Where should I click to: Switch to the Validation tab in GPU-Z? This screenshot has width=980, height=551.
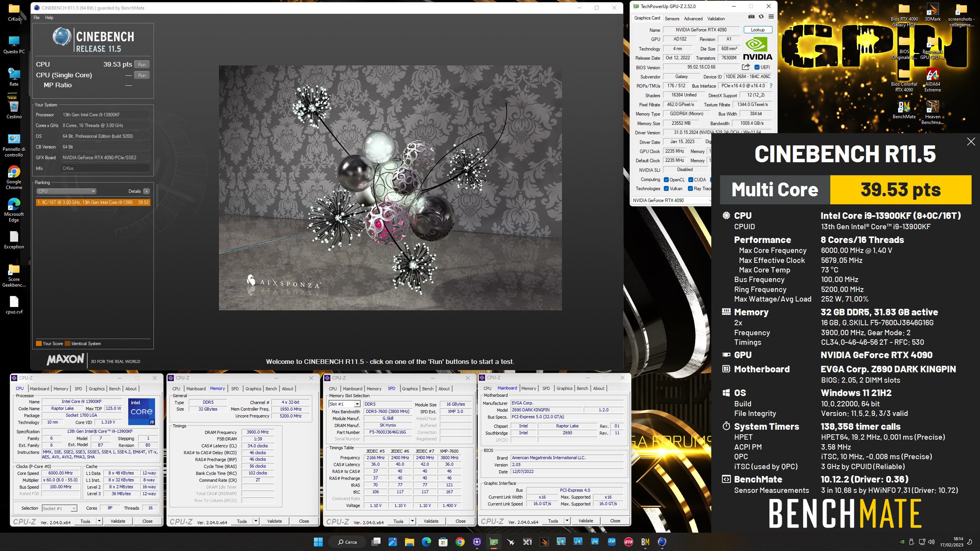coord(716,19)
